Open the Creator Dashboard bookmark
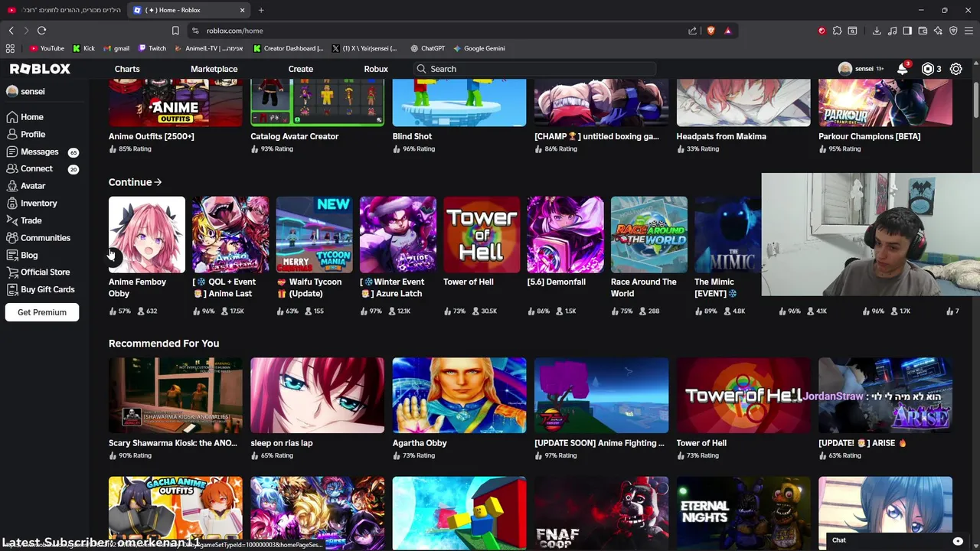Image resolution: width=980 pixels, height=551 pixels. click(x=288, y=48)
